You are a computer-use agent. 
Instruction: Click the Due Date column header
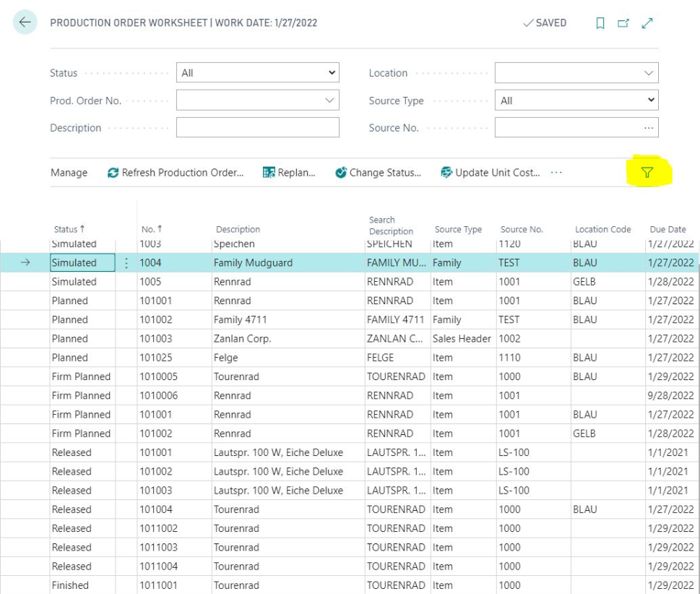(667, 229)
